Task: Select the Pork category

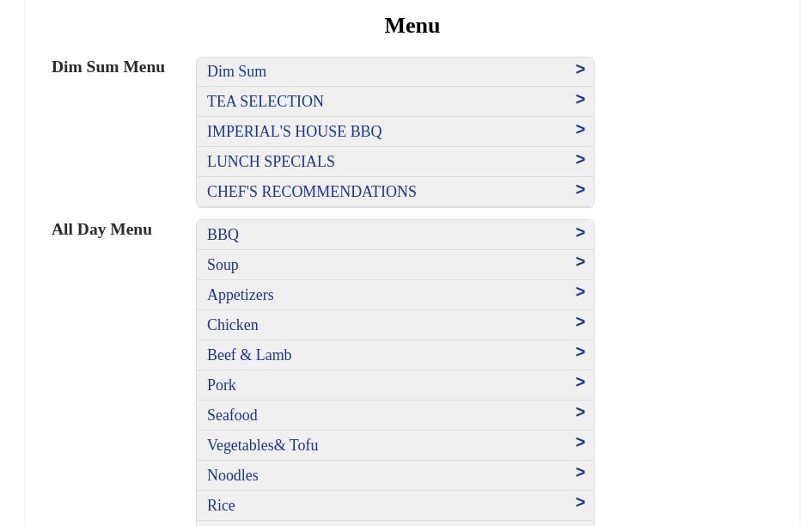Action: pyautogui.click(x=221, y=385)
